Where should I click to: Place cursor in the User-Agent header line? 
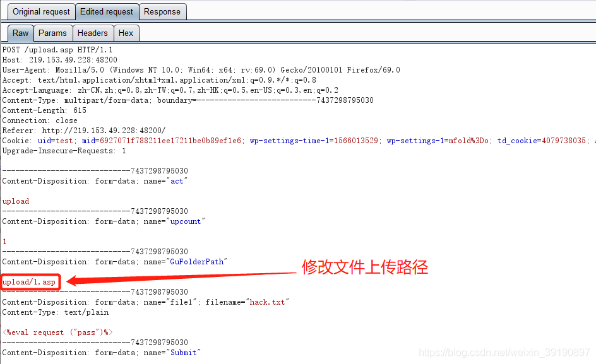201,70
